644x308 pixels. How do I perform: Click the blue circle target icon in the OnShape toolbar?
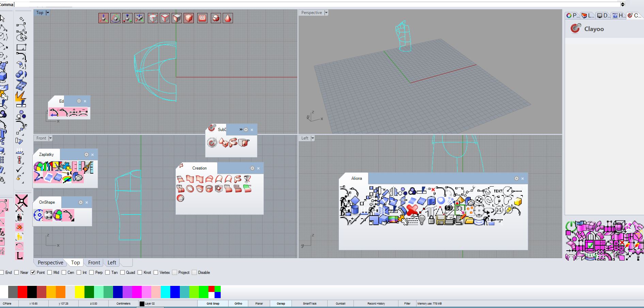[38, 215]
